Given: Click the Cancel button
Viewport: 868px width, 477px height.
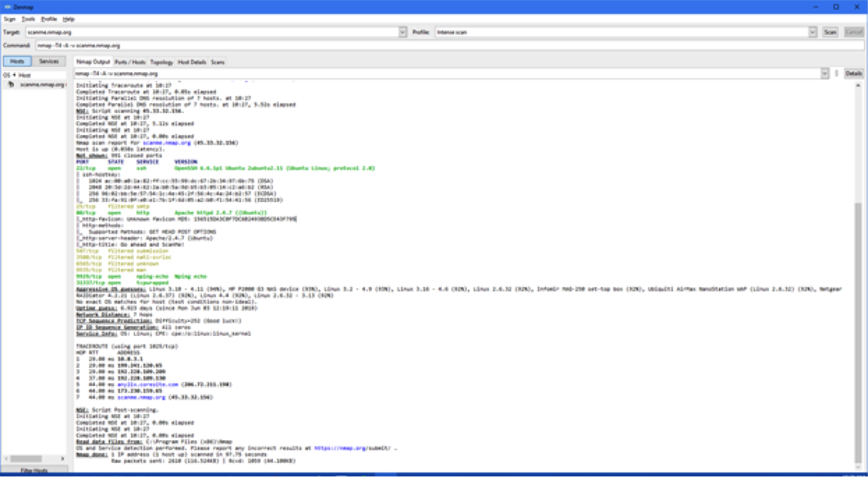Looking at the screenshot, I should point(853,32).
